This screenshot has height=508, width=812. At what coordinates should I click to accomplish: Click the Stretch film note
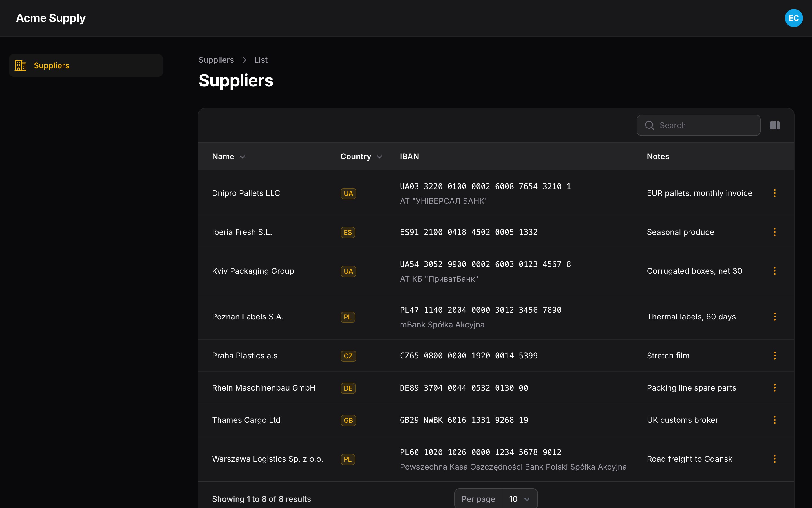[668, 356]
